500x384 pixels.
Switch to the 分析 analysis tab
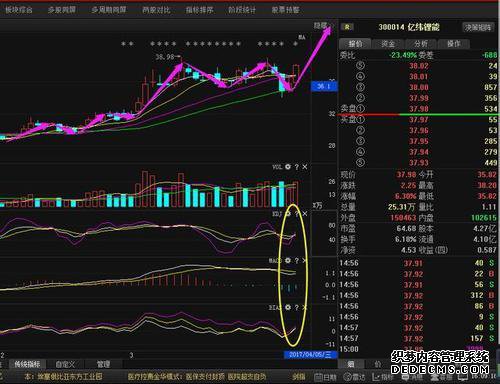[421, 44]
